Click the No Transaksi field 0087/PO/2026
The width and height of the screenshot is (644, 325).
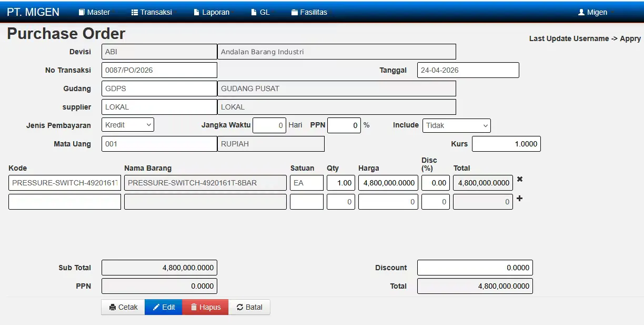coord(159,70)
